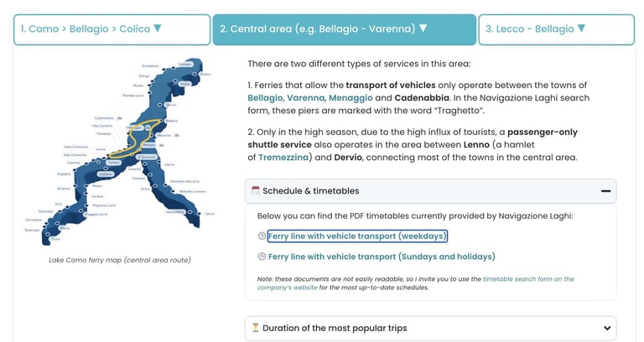This screenshot has height=342, width=644.
Task: Click the triangle arrow on Lecco - Bellagio tab
Action: [581, 28]
